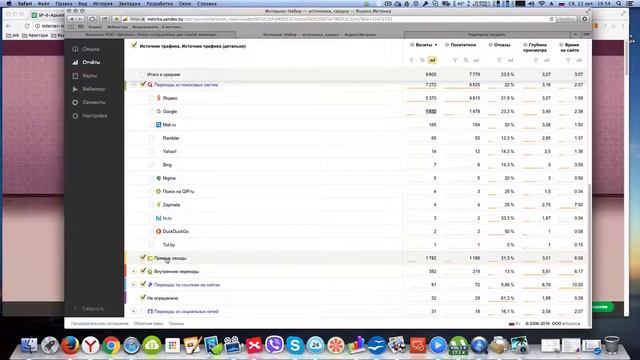The image size is (640, 360).
Task: Open Сводка in the Metrika sidebar
Action: pos(87,49)
